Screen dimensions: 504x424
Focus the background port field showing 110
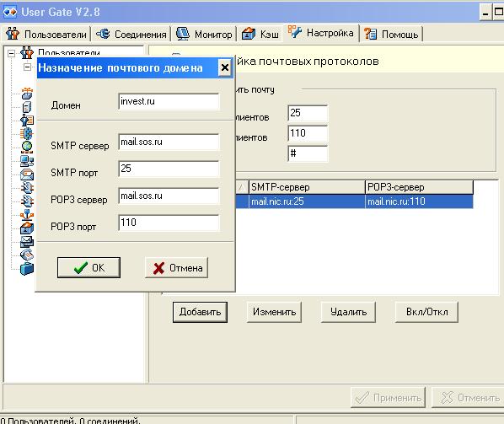(x=308, y=133)
